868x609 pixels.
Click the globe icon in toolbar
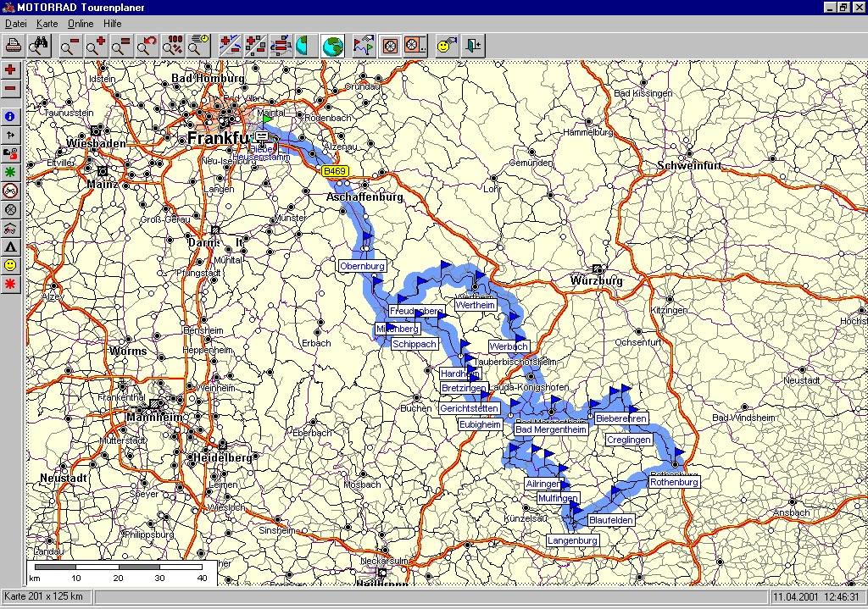[x=333, y=46]
